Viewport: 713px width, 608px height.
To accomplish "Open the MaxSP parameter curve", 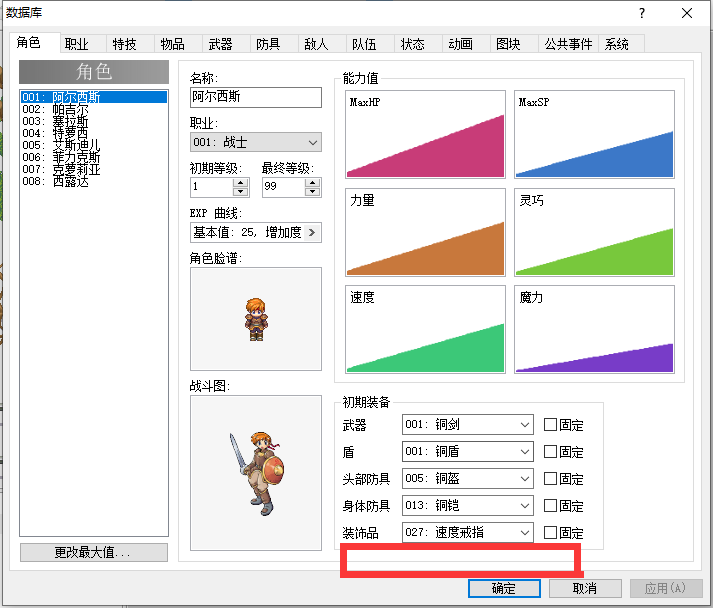I will click(594, 134).
